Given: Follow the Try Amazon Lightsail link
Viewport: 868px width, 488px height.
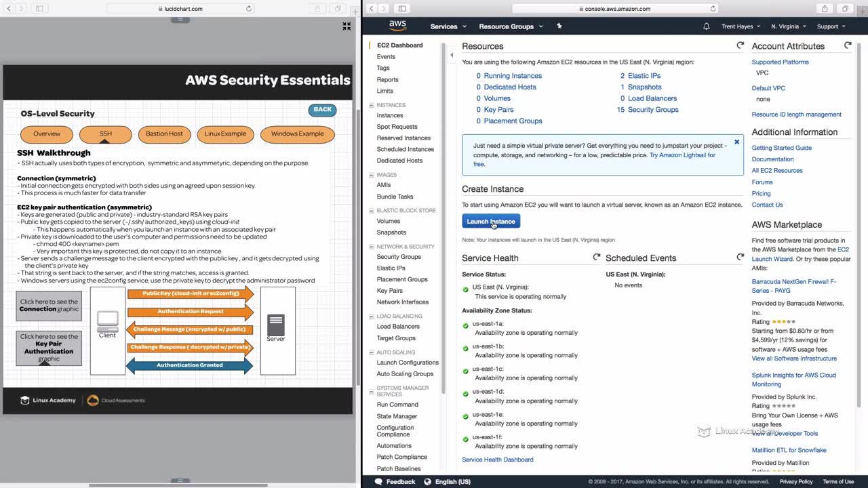Looking at the screenshot, I should (682, 155).
